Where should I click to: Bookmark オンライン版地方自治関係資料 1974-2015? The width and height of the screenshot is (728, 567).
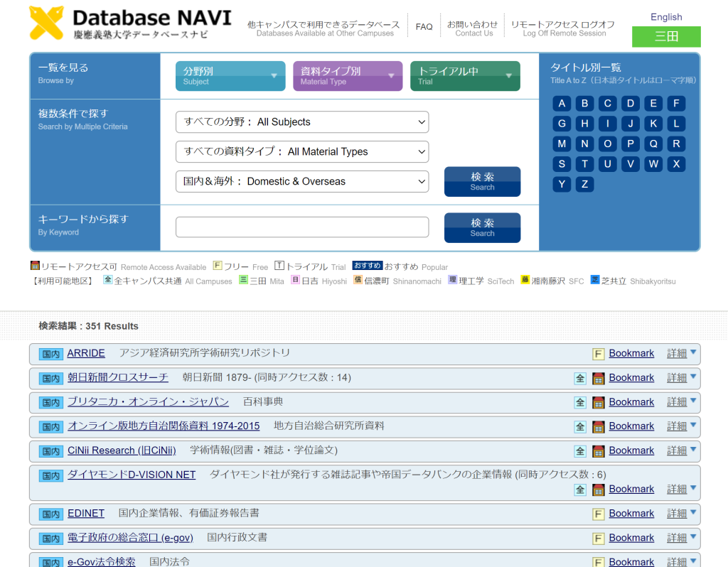(x=631, y=426)
